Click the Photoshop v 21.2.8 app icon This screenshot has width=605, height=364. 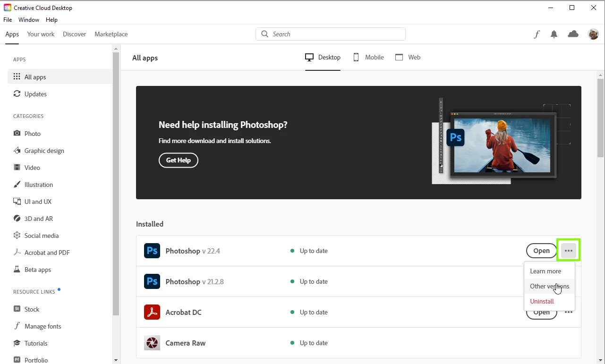(152, 281)
